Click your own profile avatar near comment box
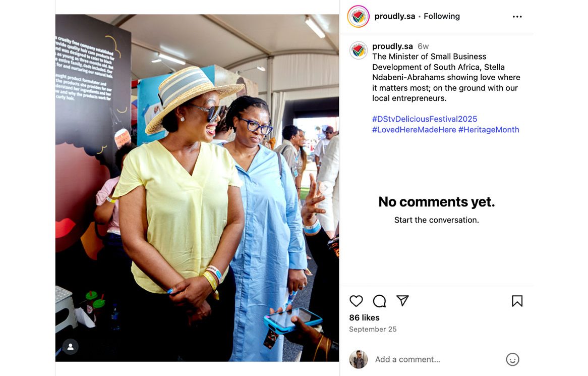588x376 pixels. click(x=359, y=359)
